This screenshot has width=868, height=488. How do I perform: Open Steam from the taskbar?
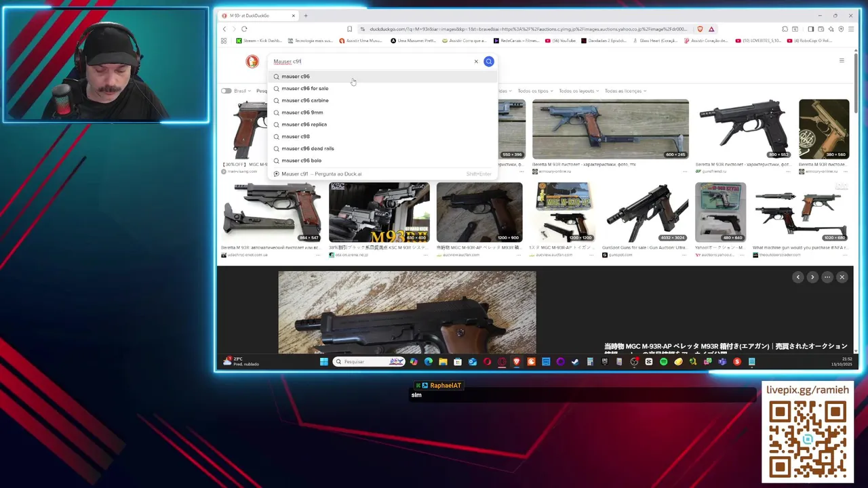575,362
